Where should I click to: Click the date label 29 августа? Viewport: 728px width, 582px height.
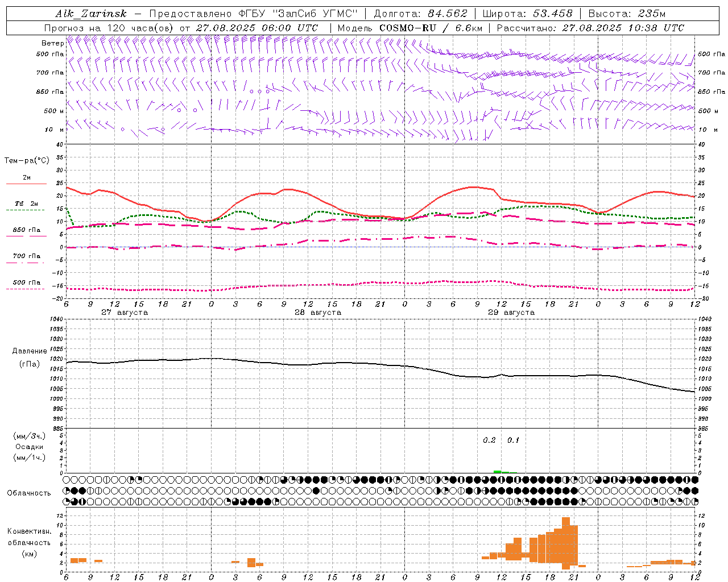coord(511,313)
